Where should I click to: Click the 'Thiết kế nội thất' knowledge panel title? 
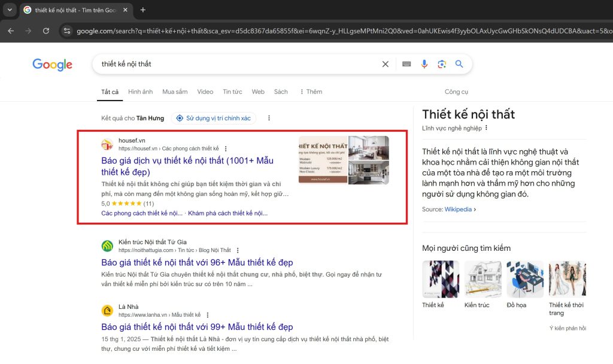[x=468, y=114]
